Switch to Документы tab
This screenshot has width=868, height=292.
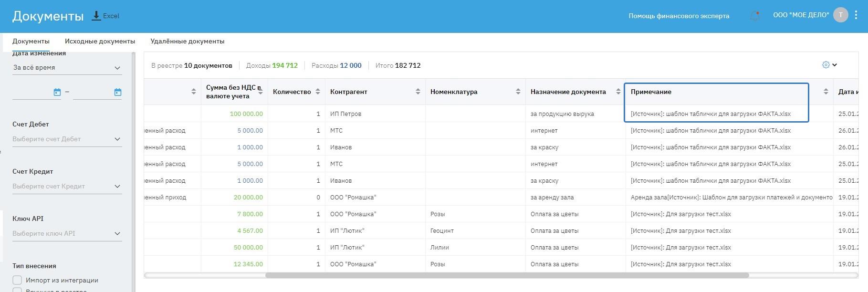pos(31,41)
